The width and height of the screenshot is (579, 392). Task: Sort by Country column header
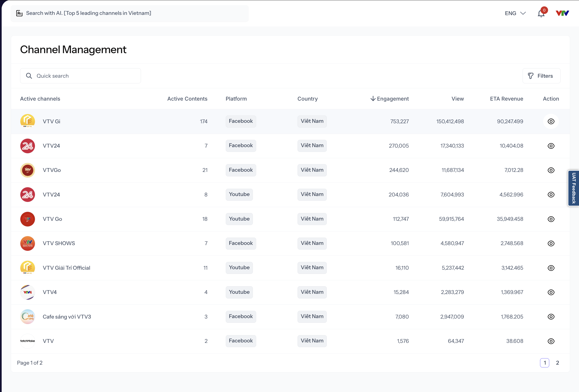click(x=307, y=99)
